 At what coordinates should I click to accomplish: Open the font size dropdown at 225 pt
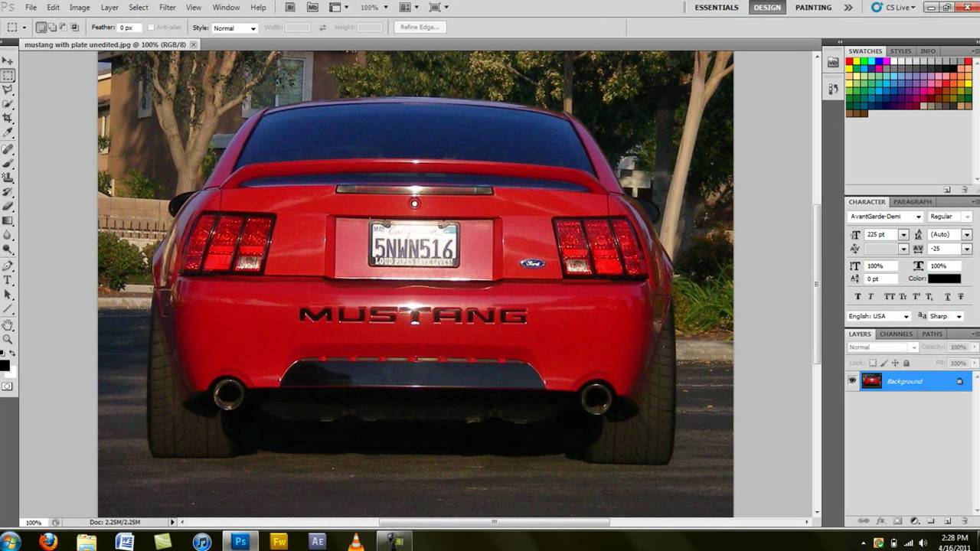click(903, 235)
